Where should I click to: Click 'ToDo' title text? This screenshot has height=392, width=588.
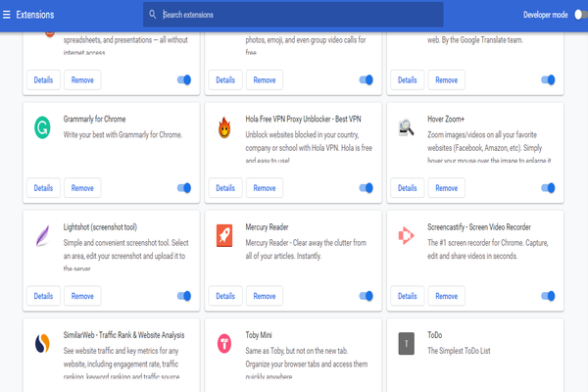pyautogui.click(x=434, y=335)
